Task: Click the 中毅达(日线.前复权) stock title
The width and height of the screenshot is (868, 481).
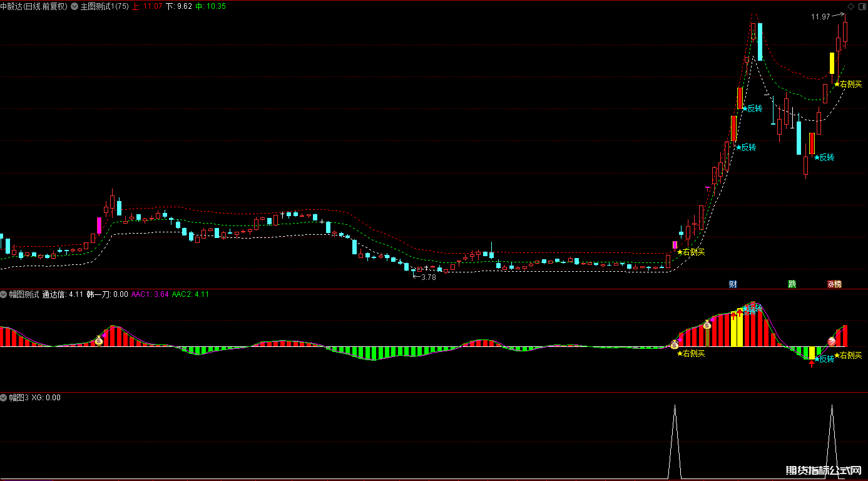Action: [34, 6]
